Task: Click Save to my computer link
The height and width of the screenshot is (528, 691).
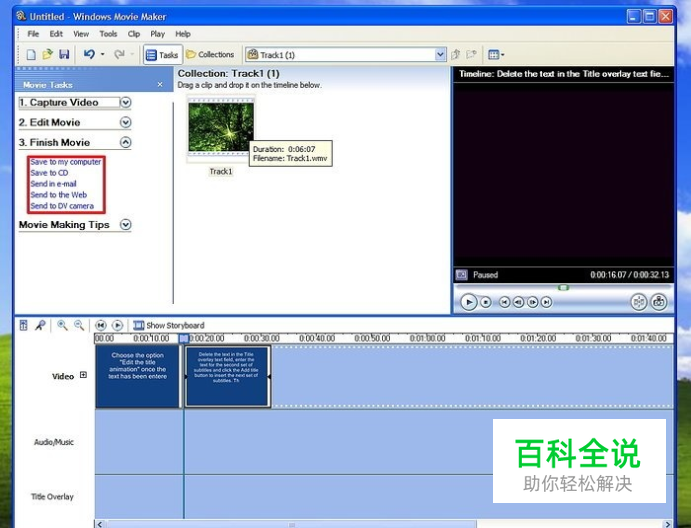Action: pos(66,162)
